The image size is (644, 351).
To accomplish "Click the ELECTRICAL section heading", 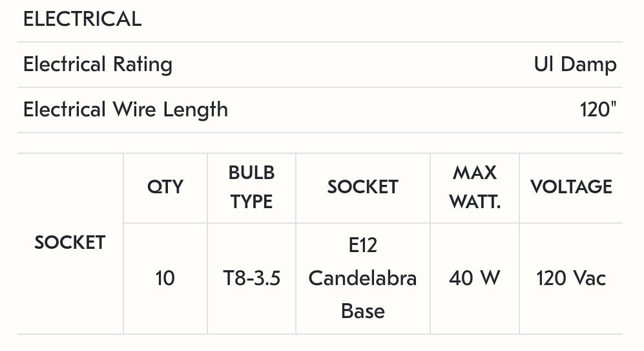I will pos(82,19).
